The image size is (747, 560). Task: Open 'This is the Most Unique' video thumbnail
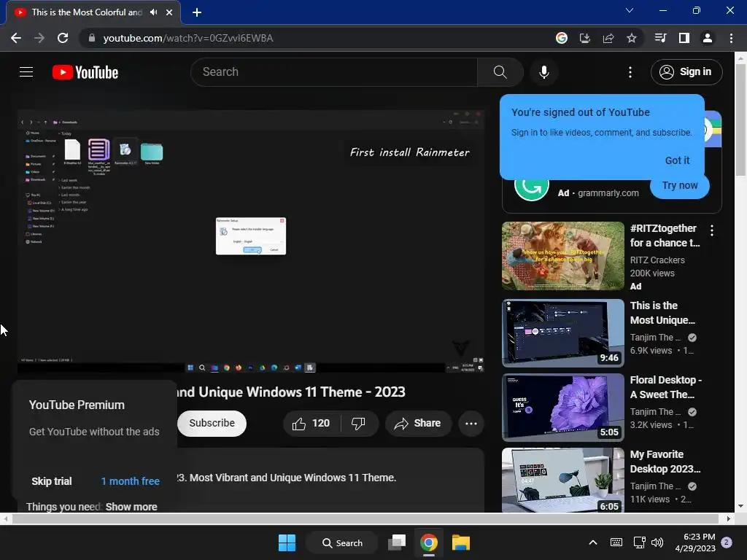(562, 332)
